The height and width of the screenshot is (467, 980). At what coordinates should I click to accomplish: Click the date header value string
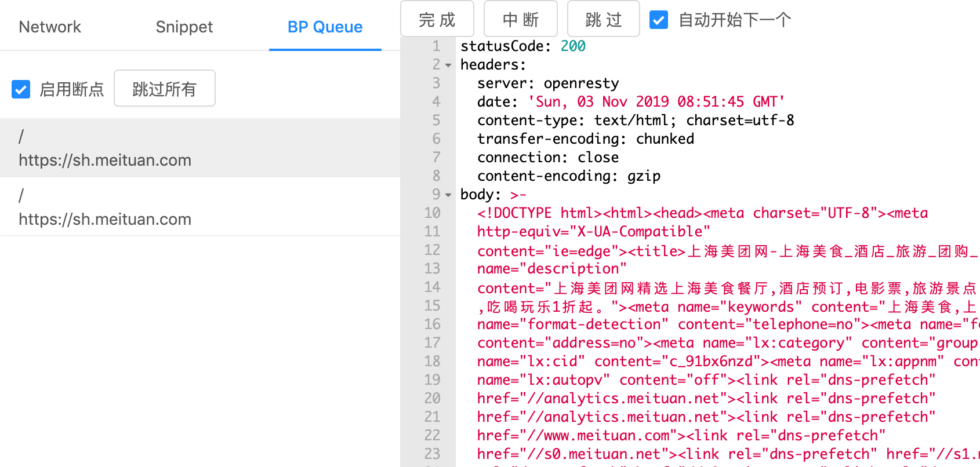pyautogui.click(x=656, y=102)
